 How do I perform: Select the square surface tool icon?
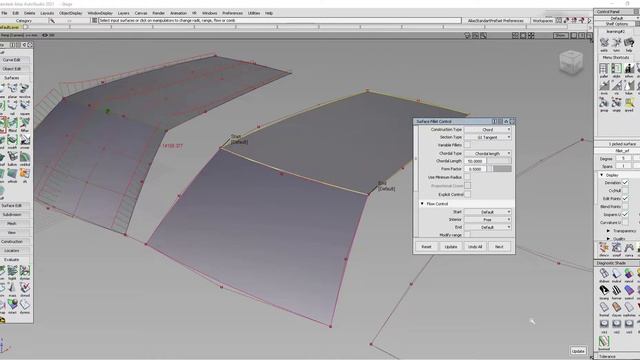coord(25,106)
